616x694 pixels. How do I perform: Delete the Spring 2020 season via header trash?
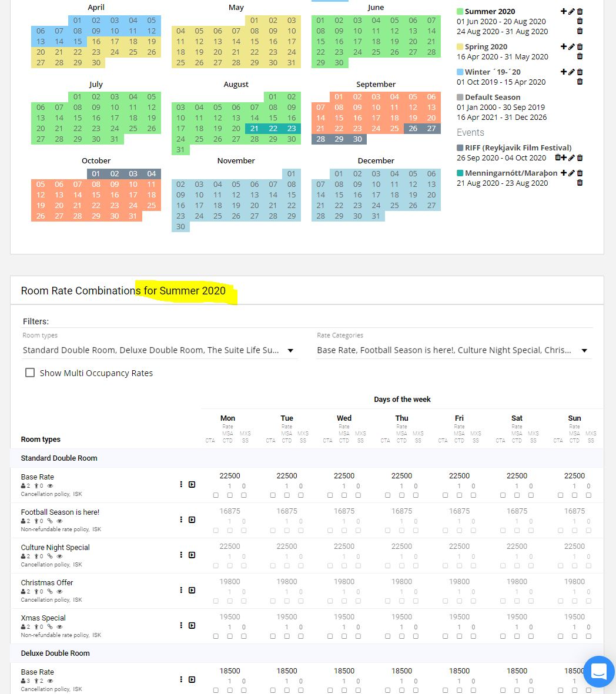coord(580,46)
